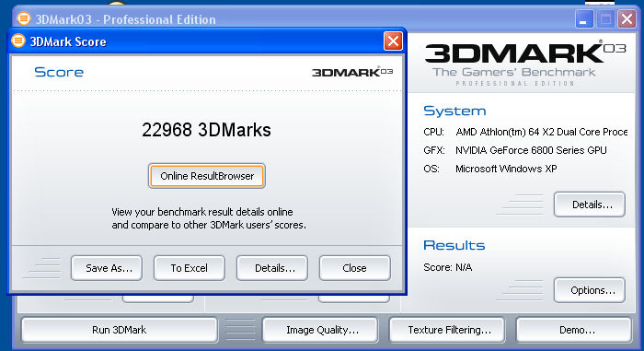Save the score with Save As
Screen dimensions: 644x351
107,268
